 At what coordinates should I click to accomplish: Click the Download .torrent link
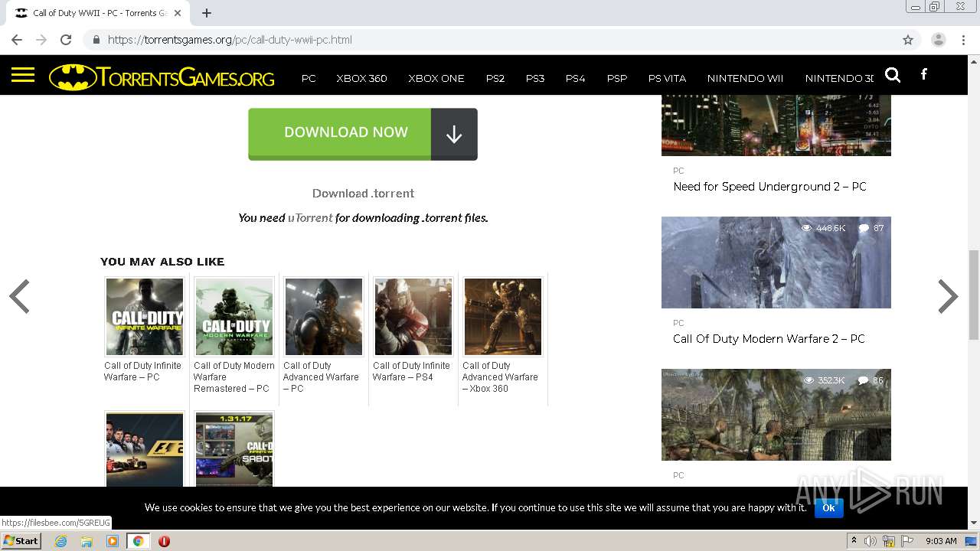point(363,194)
